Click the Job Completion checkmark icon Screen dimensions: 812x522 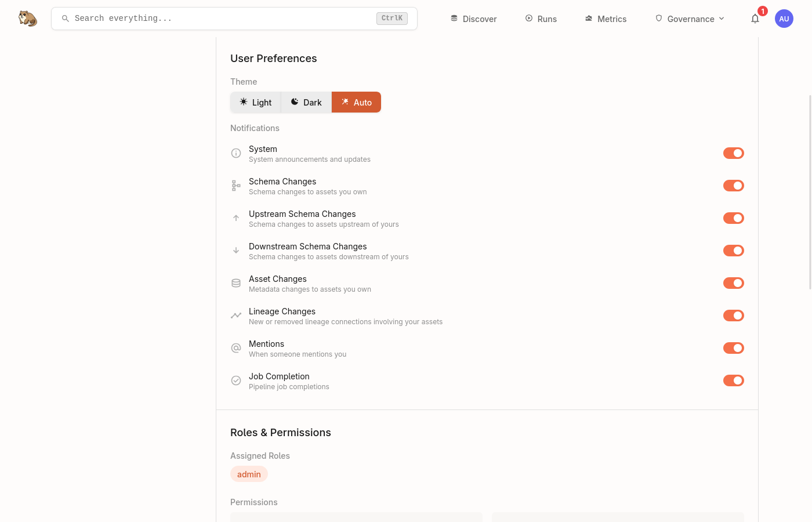(x=236, y=380)
